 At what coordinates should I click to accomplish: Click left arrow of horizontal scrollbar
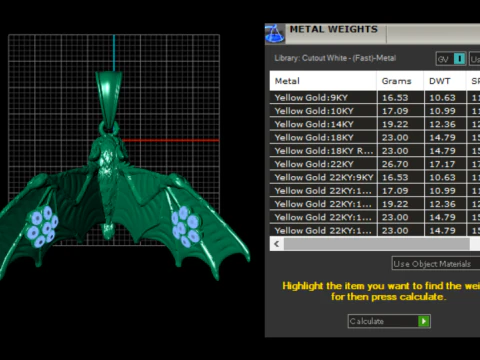[x=277, y=244]
